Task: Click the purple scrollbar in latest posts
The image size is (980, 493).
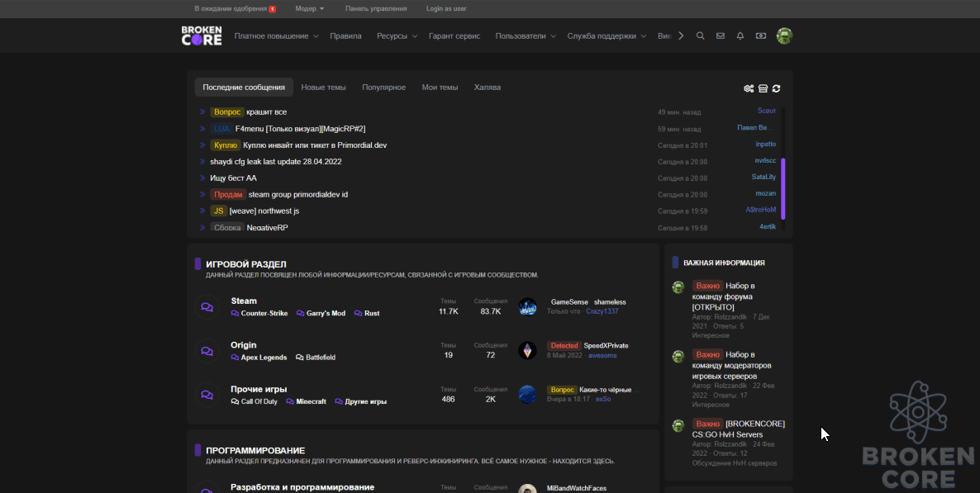Action: 783,189
